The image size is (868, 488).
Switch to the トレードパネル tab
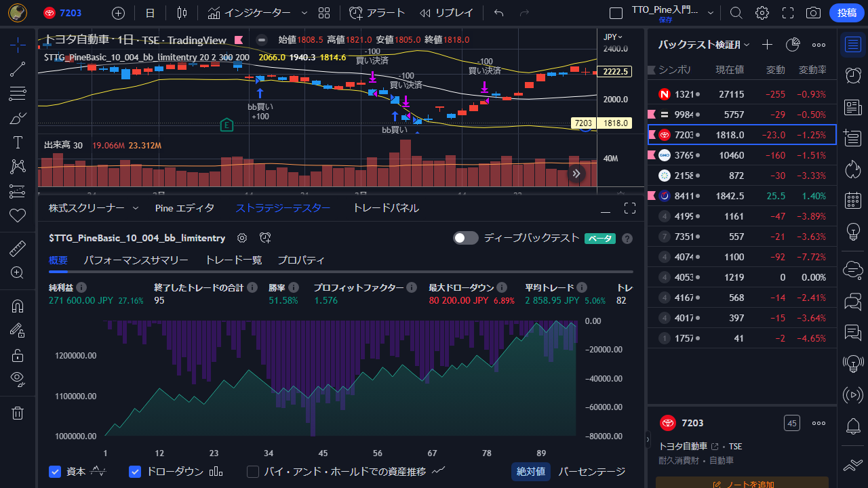click(x=386, y=208)
